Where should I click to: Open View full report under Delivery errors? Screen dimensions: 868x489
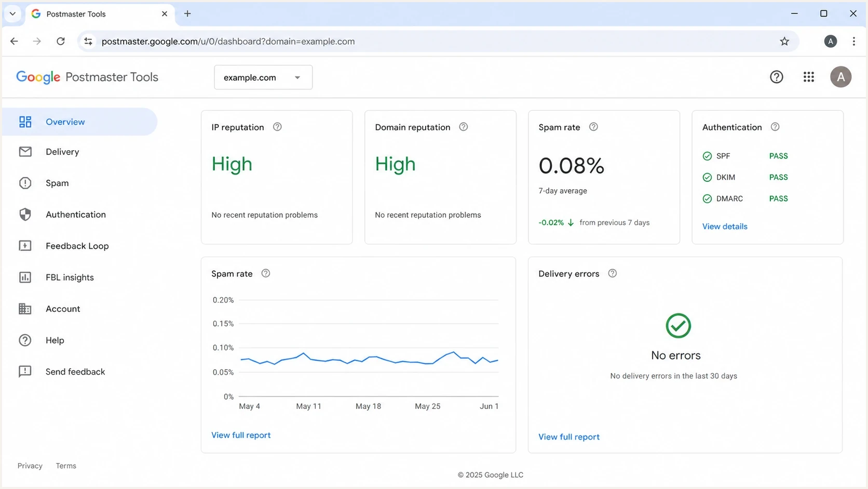[568, 437]
